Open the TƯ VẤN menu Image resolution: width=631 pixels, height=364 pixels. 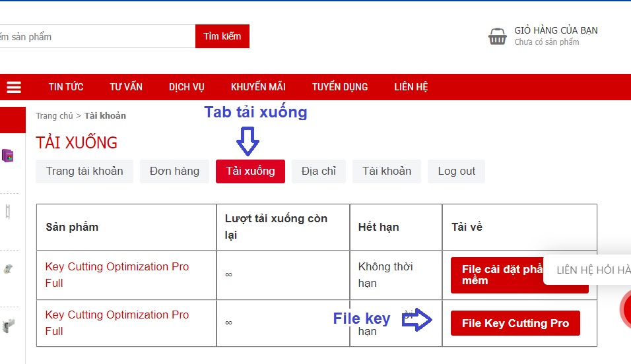(x=126, y=87)
